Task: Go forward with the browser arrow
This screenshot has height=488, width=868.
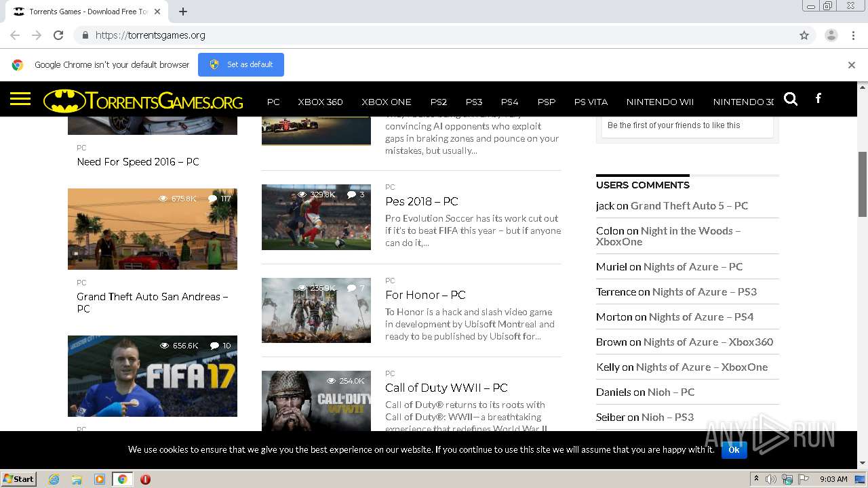Action: (37, 35)
